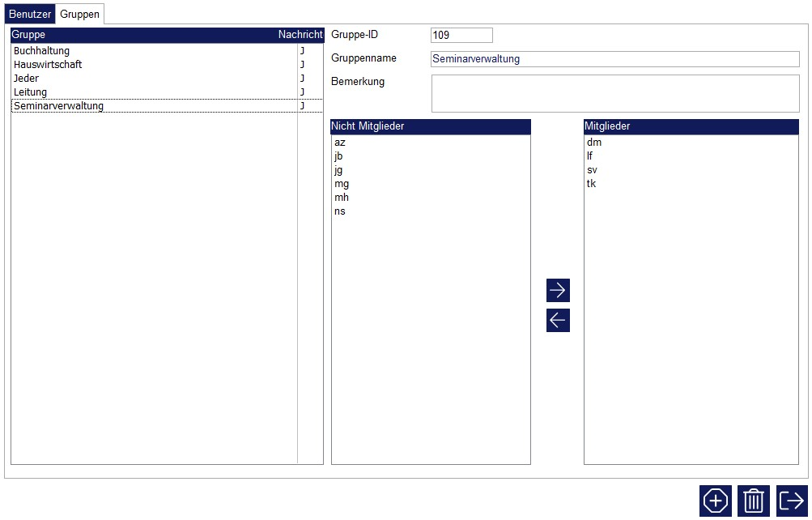Viewport: 812px width, 520px height.
Task: Select Hauswirtschaft in the group list
Action: (48, 65)
